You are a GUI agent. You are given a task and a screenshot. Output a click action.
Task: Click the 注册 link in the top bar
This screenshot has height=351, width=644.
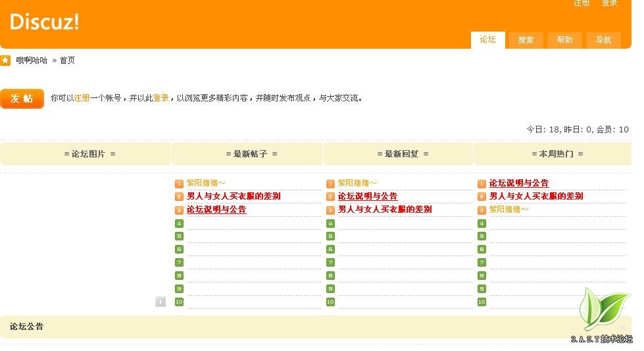click(582, 3)
